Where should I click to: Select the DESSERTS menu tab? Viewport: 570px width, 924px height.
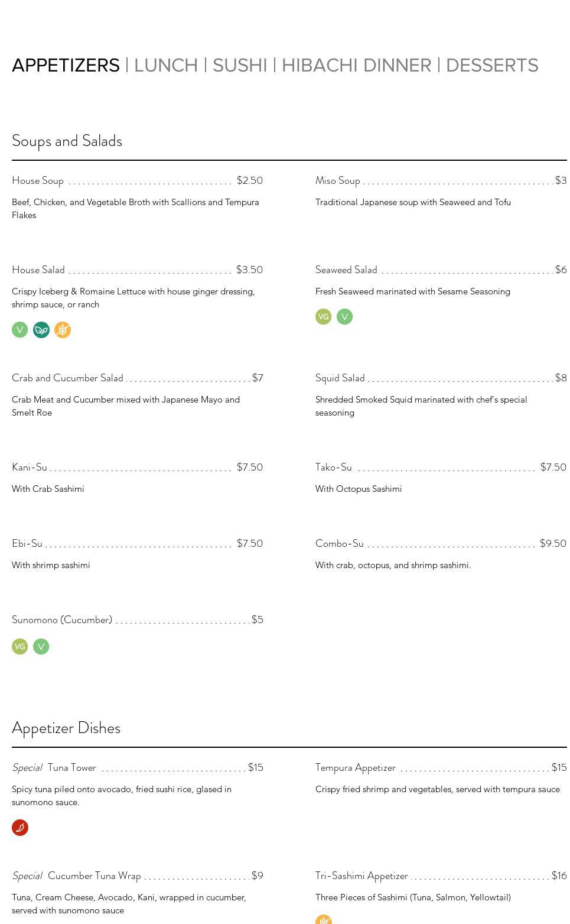click(492, 65)
